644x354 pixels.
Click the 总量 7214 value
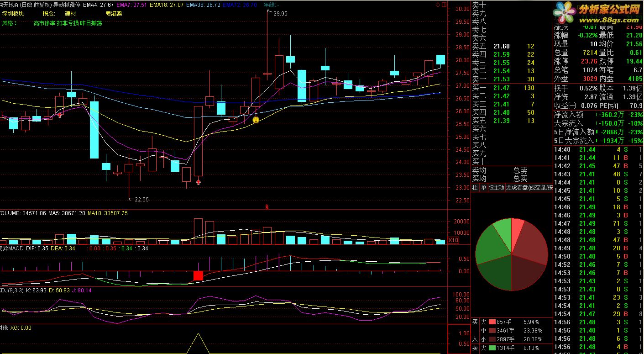pos(590,53)
